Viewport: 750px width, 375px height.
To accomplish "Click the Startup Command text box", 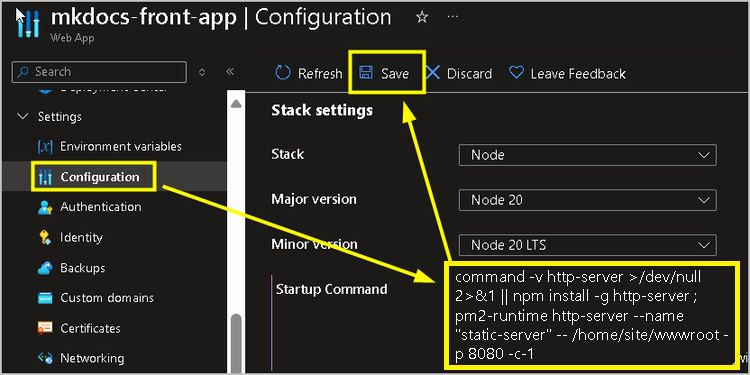I will [592, 315].
